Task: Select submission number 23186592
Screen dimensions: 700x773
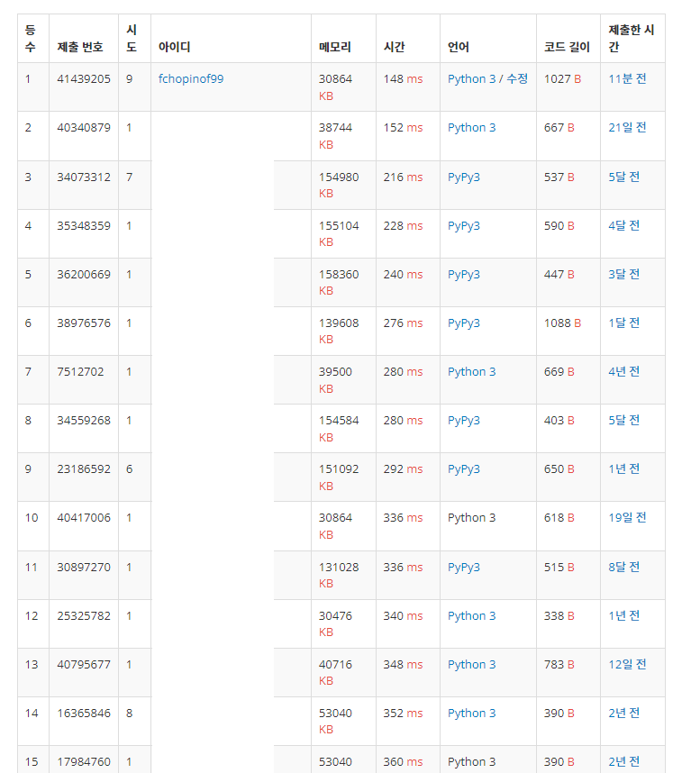Action: tap(83, 469)
